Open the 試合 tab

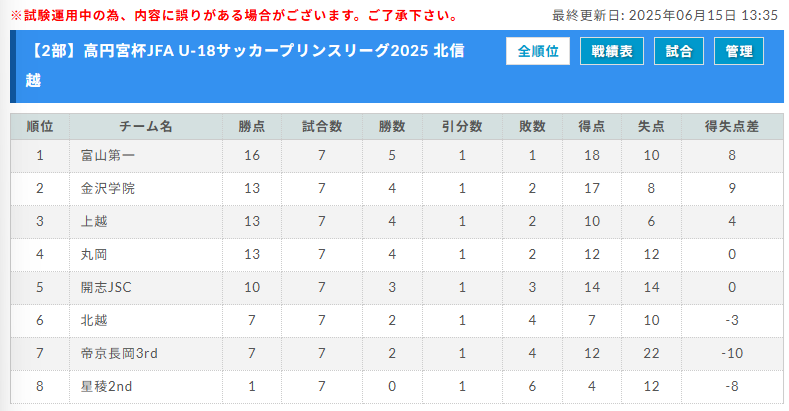(x=679, y=51)
